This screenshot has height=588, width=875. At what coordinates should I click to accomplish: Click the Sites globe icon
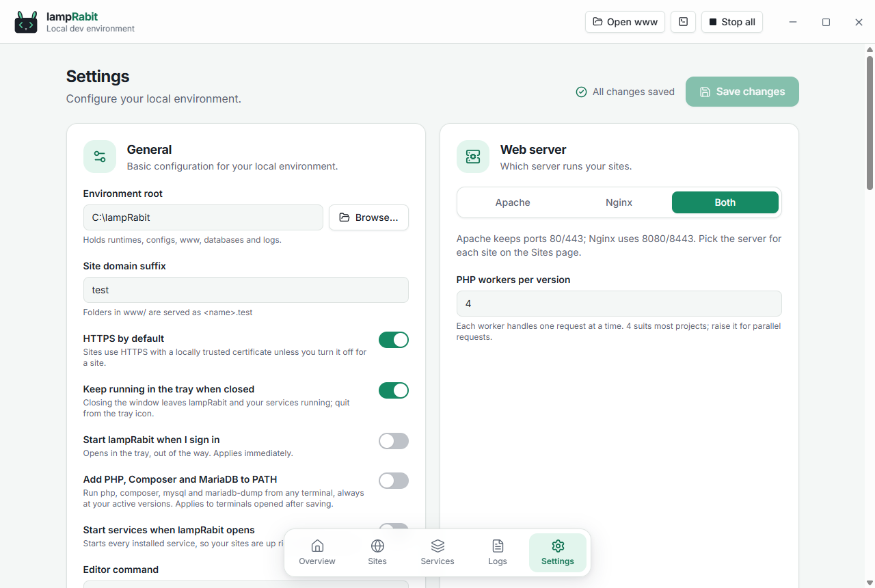(377, 546)
